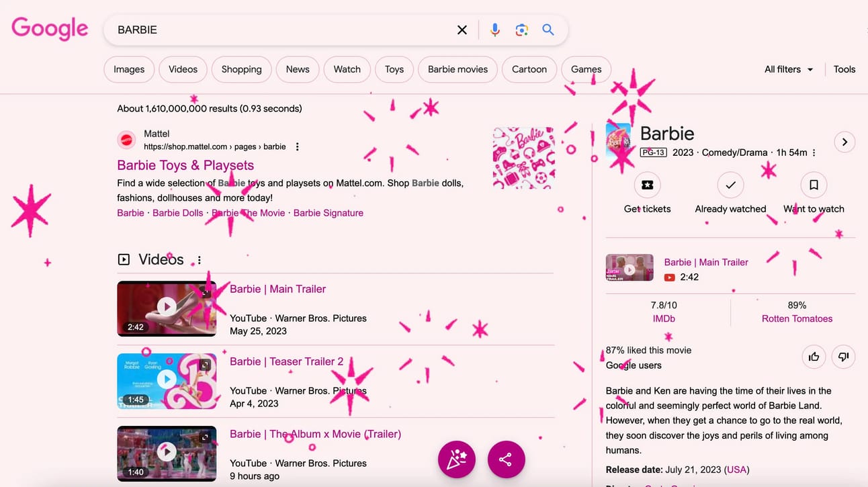Replay the confetti party popper button

[x=457, y=459]
